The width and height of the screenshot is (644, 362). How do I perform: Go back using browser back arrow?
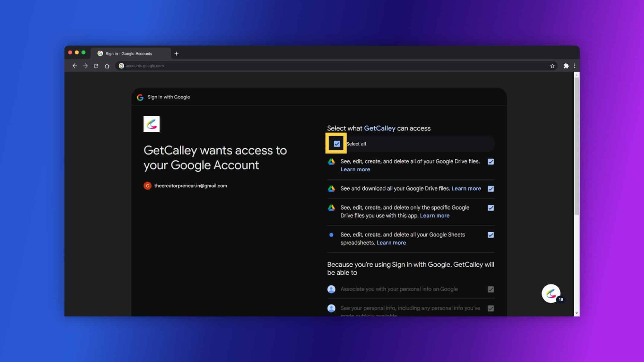point(75,66)
